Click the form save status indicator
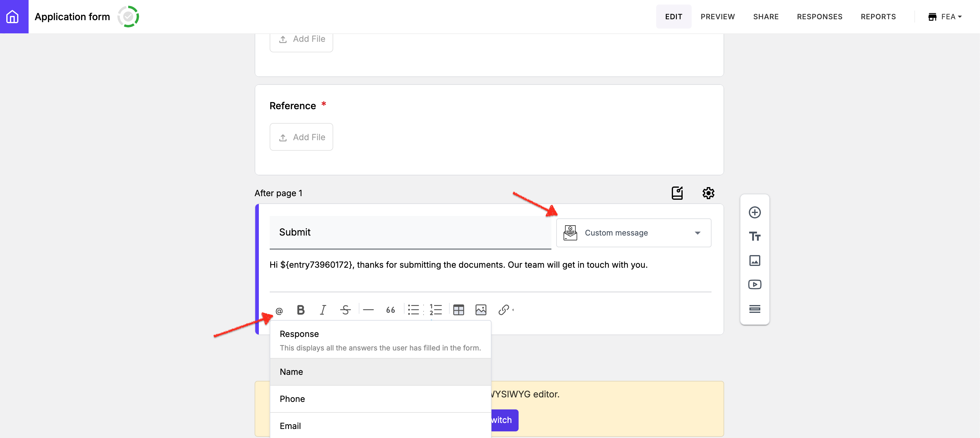 pos(128,17)
